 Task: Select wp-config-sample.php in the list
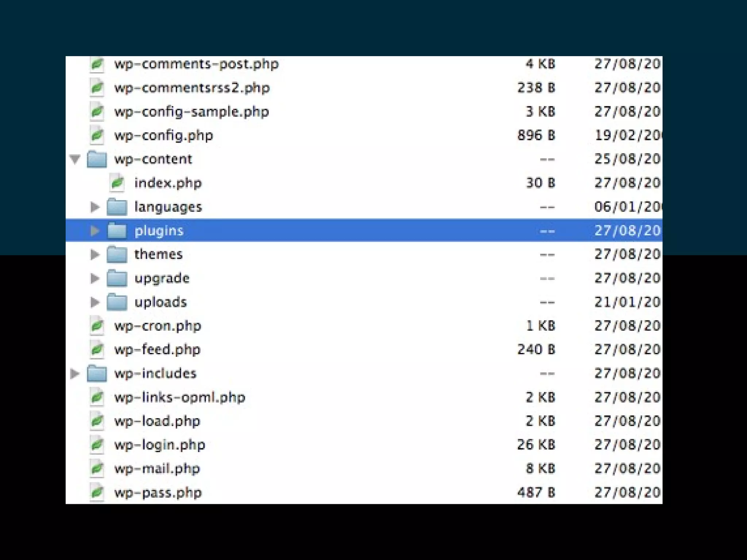(x=191, y=112)
